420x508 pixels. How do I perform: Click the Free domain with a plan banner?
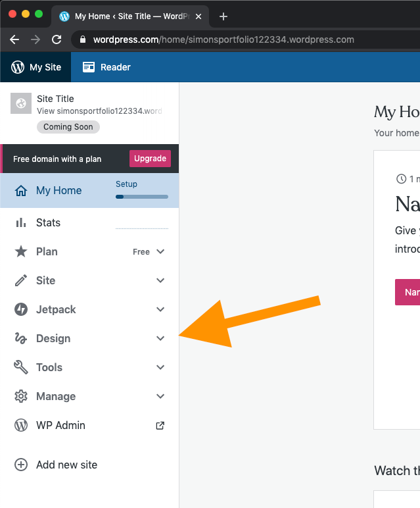[89, 159]
